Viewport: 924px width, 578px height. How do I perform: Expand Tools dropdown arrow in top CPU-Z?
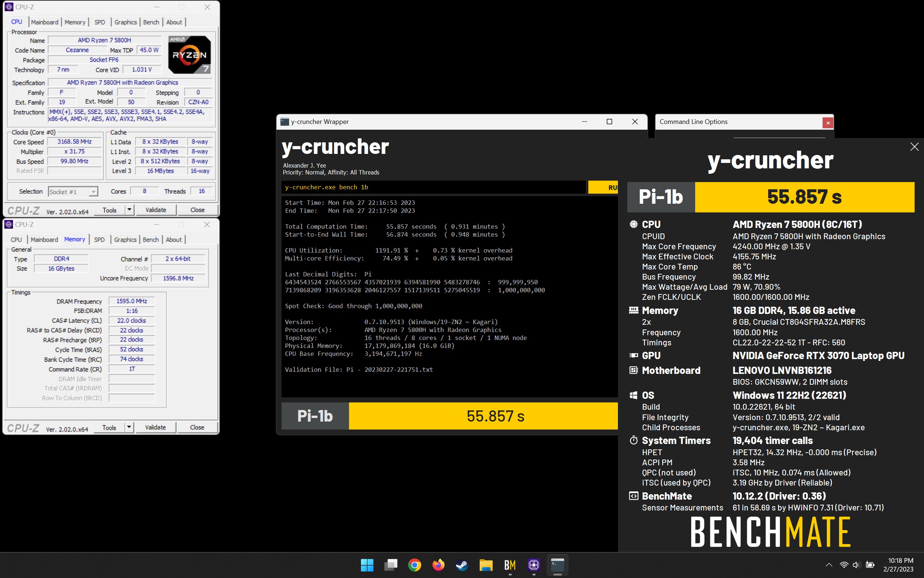[130, 210]
